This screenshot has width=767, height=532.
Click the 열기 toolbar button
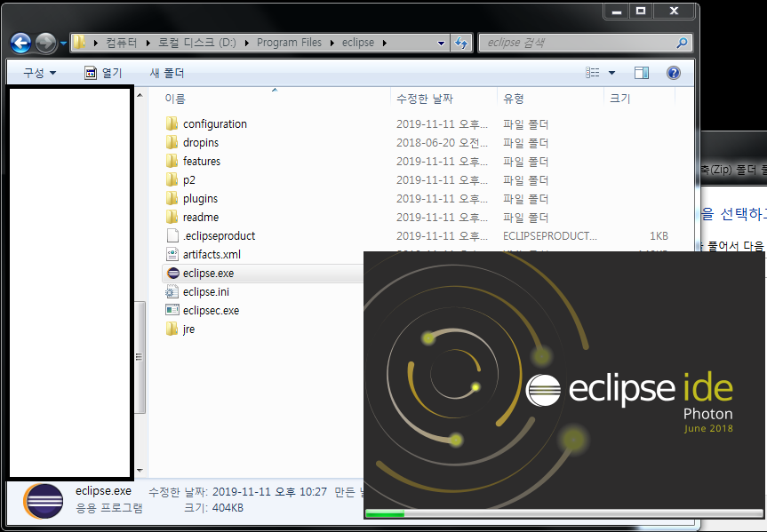103,73
